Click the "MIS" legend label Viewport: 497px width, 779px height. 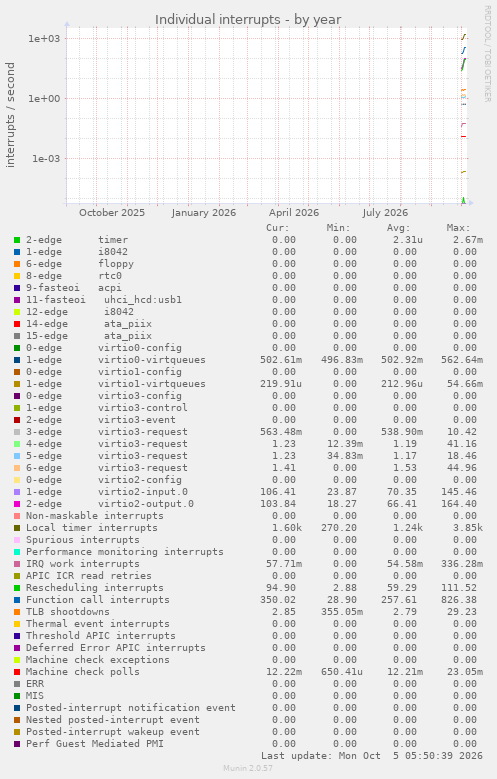[35, 696]
